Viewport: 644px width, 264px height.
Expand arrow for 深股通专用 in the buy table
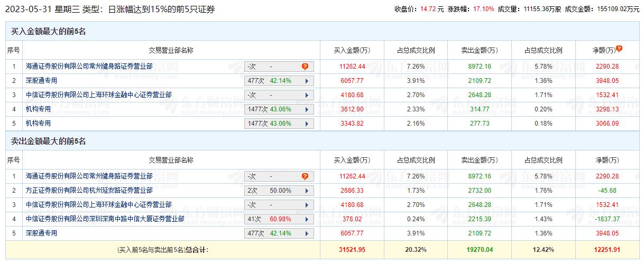coord(306,81)
